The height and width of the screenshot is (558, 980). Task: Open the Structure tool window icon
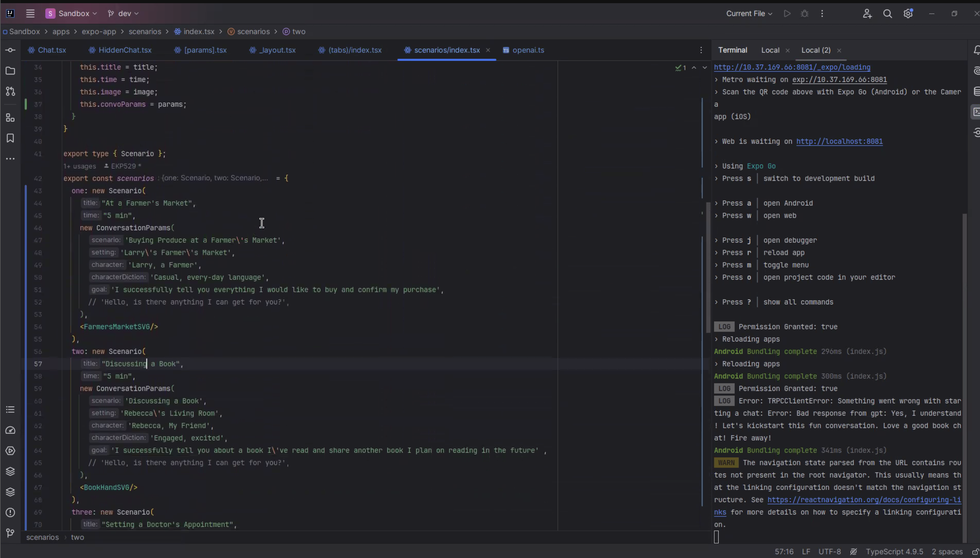coord(10,118)
